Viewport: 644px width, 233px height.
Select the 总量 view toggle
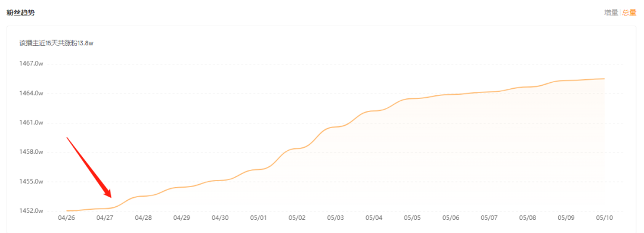(x=629, y=13)
